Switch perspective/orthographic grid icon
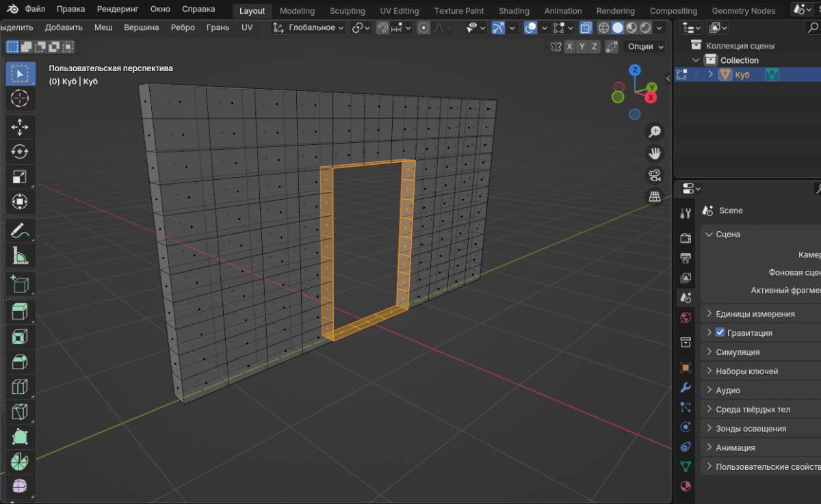 pos(655,197)
